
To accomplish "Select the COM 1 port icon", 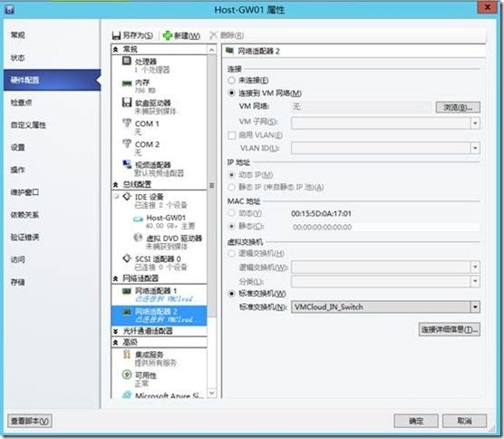I will [127, 122].
